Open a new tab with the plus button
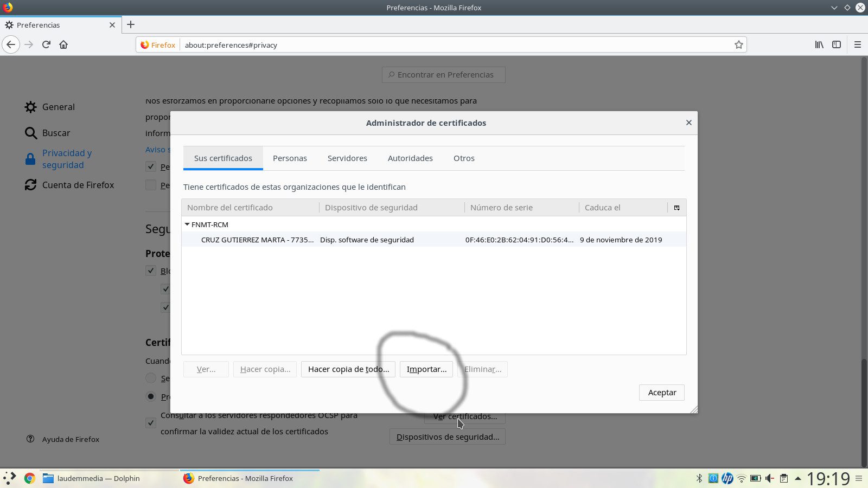 (x=131, y=24)
